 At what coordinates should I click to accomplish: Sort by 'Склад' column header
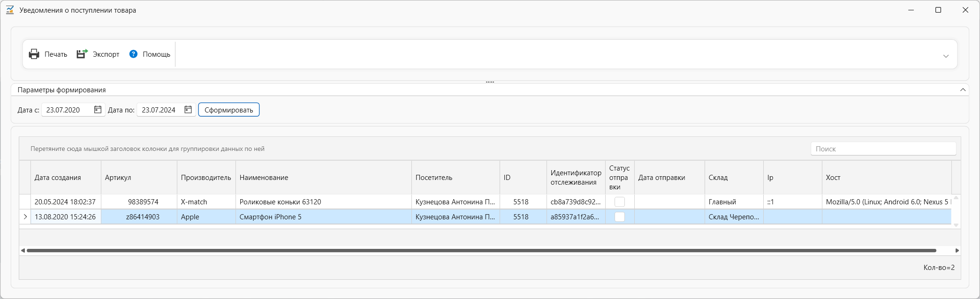(x=734, y=178)
